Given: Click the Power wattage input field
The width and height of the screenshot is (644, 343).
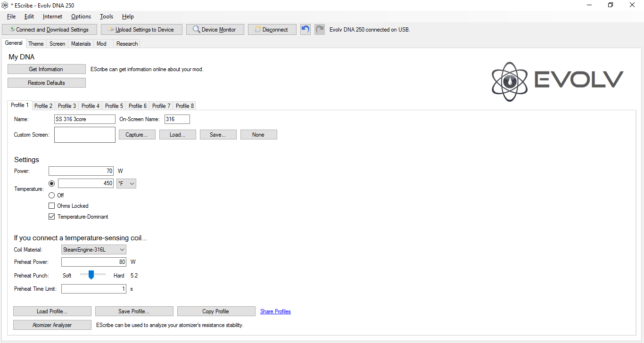Looking at the screenshot, I should coord(81,171).
